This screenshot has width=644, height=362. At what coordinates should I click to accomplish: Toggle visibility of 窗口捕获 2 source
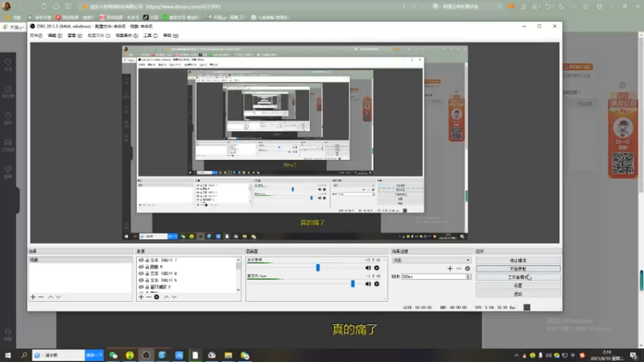point(141,287)
